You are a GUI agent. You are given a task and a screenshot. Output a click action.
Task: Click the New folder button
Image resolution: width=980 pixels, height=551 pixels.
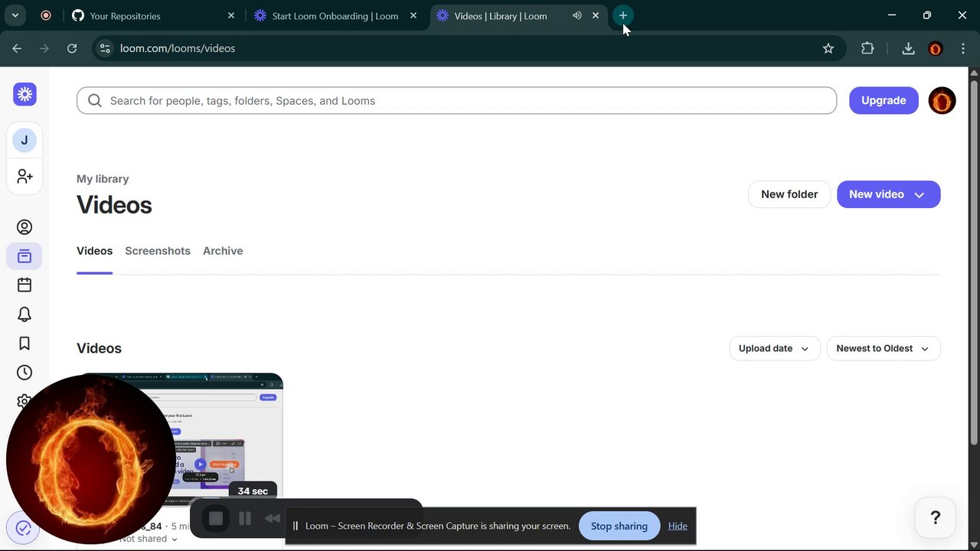[789, 194]
